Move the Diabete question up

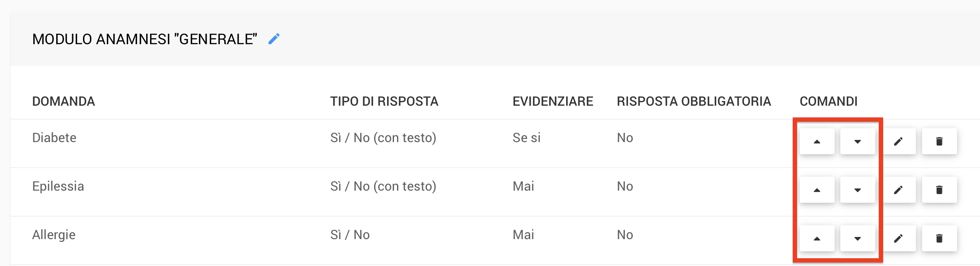coord(817,141)
